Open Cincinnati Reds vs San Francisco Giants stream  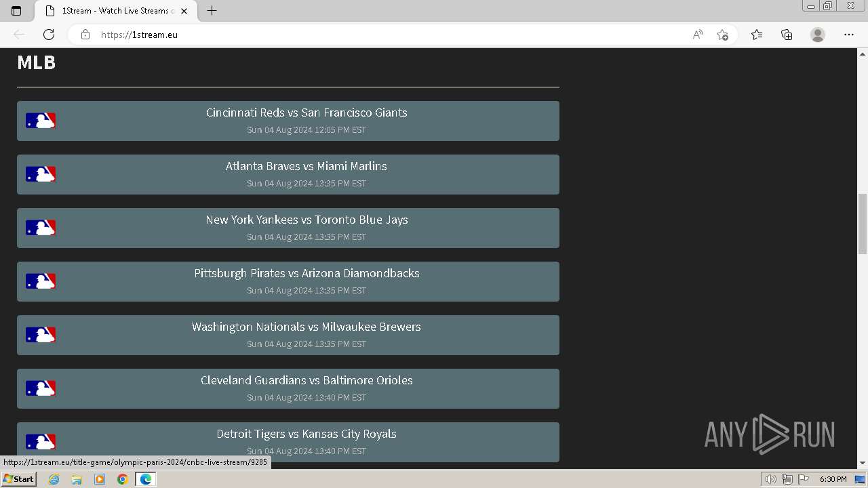tap(288, 121)
